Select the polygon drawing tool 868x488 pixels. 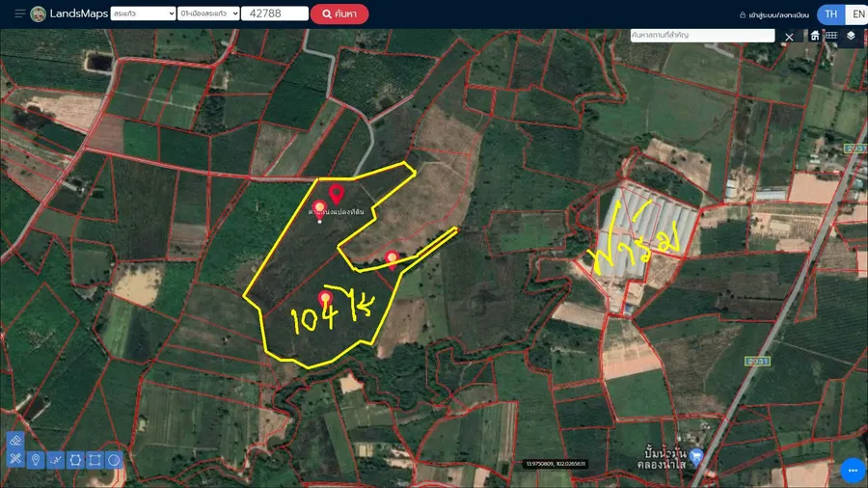(75, 459)
